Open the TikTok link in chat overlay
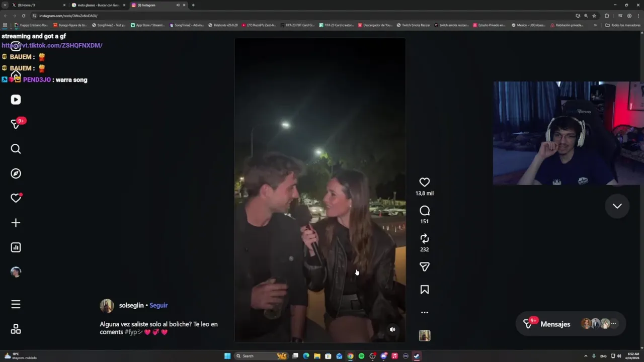This screenshot has width=644, height=362. click(x=52, y=45)
